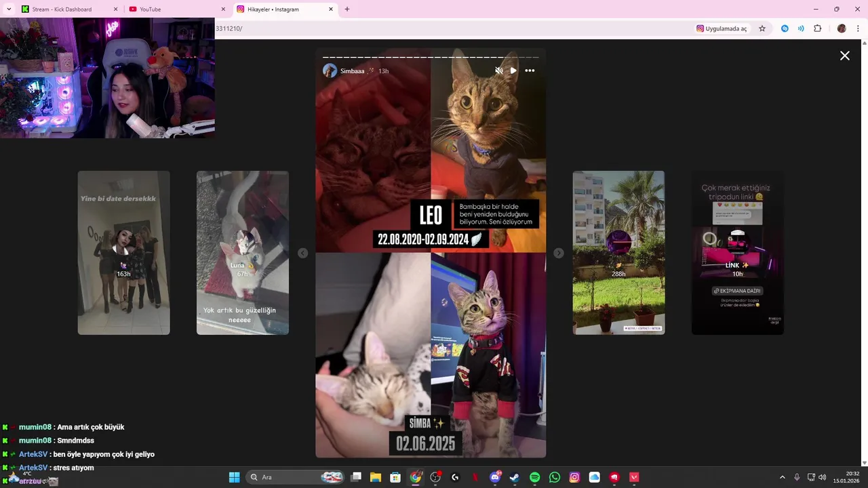The width and height of the screenshot is (868, 488).
Task: Close the Instagram story viewer
Action: point(845,56)
